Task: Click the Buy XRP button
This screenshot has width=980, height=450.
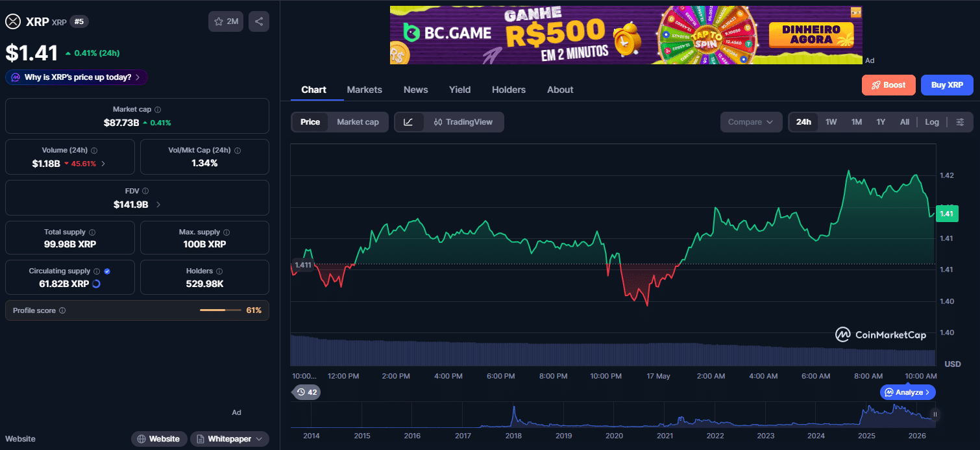Action: pyautogui.click(x=947, y=85)
